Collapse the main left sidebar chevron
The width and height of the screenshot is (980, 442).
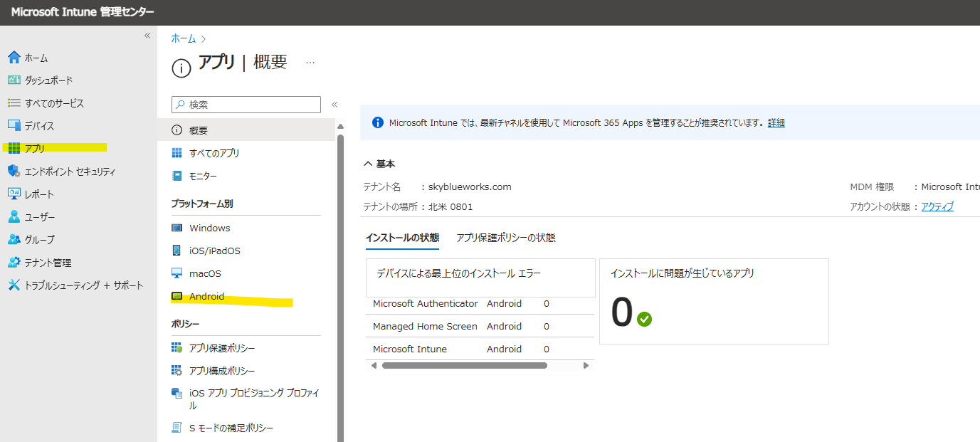147,35
